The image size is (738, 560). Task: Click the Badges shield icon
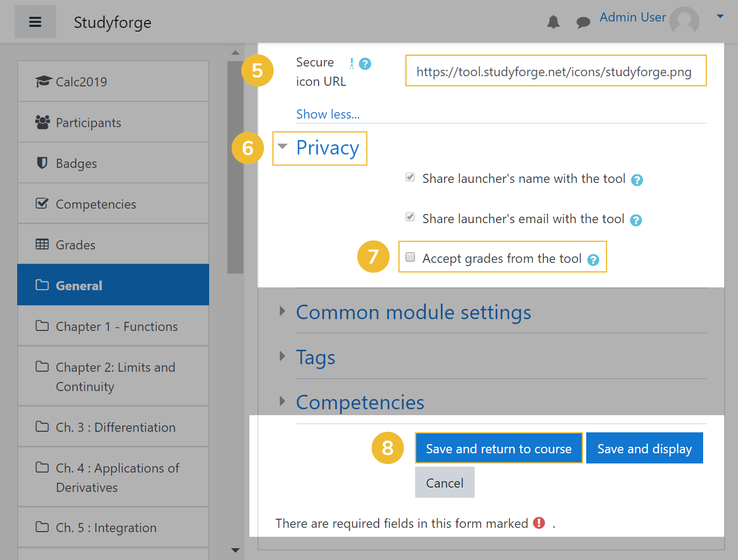pos(42,163)
